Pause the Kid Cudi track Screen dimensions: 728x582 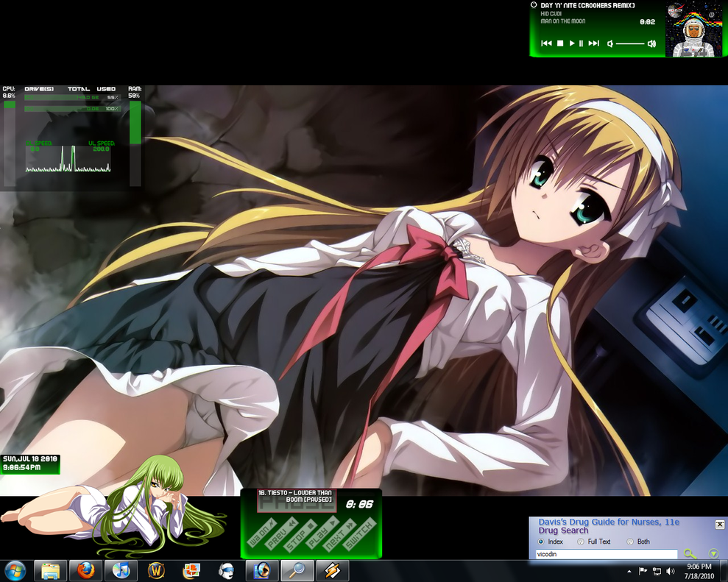pos(581,43)
